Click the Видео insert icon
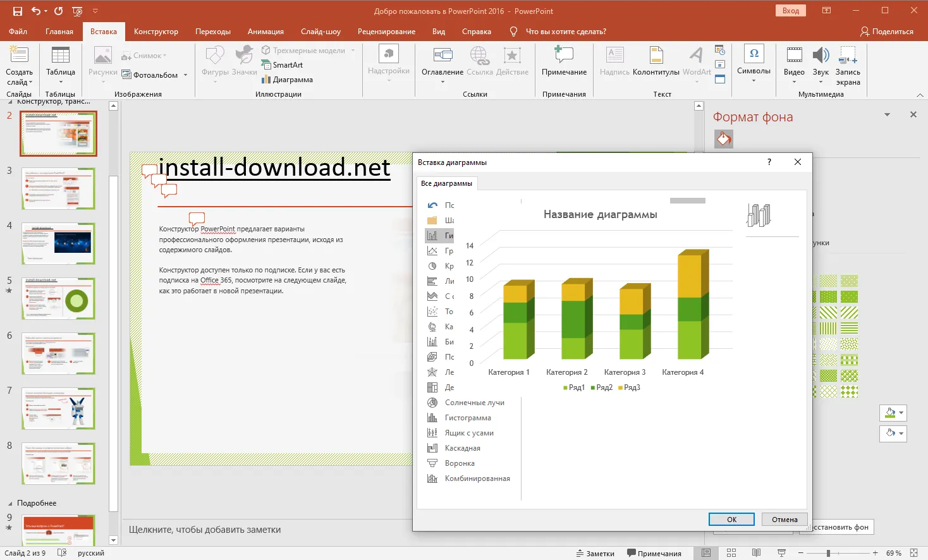Viewport: 928px width, 560px height. (794, 56)
